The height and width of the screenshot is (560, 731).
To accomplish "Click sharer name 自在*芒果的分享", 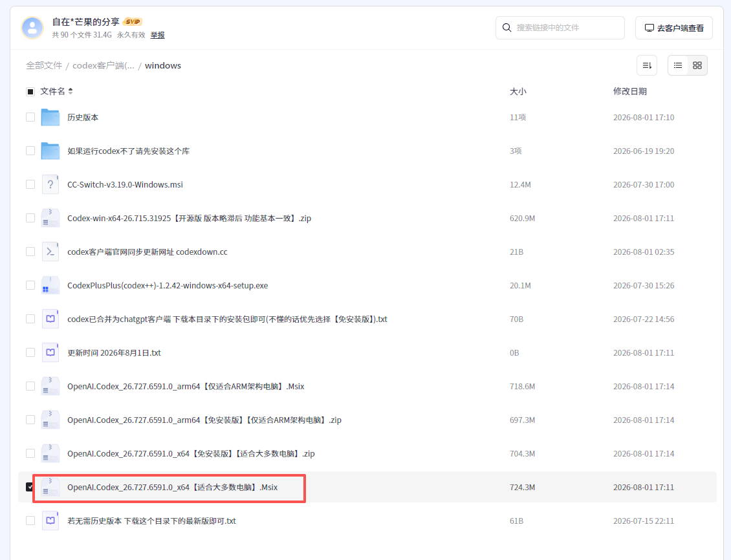I will [86, 21].
